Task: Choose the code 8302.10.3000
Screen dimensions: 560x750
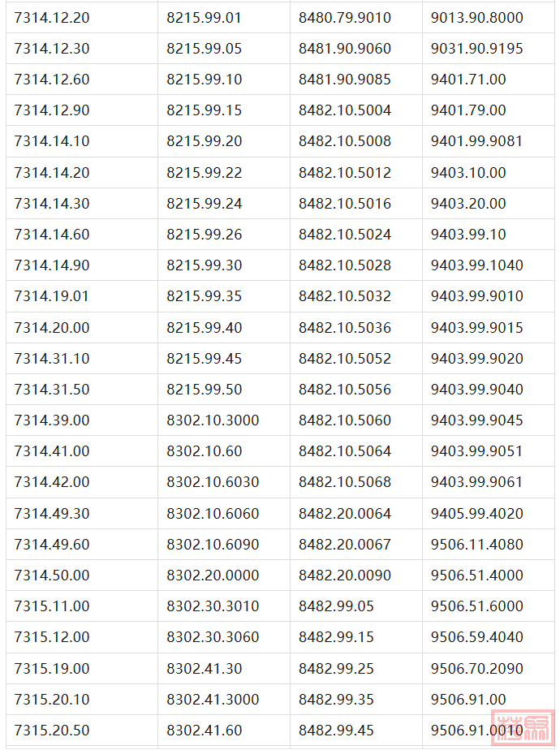Action: pos(213,420)
